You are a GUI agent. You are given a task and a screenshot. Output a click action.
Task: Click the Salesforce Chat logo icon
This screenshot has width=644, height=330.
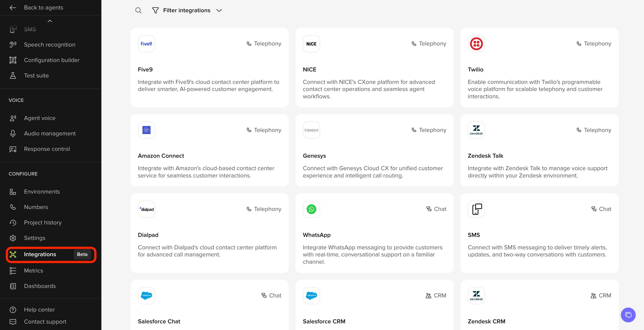coord(147,295)
